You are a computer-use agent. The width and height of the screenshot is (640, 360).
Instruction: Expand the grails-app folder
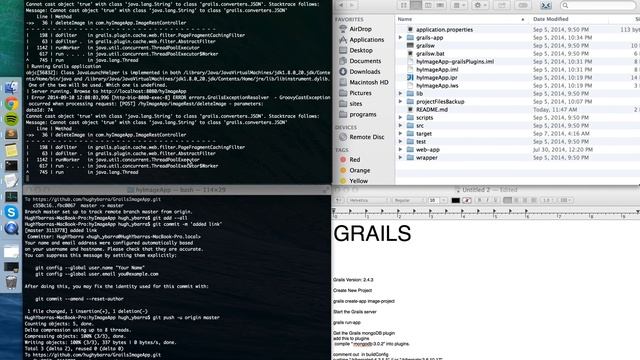click(400, 38)
